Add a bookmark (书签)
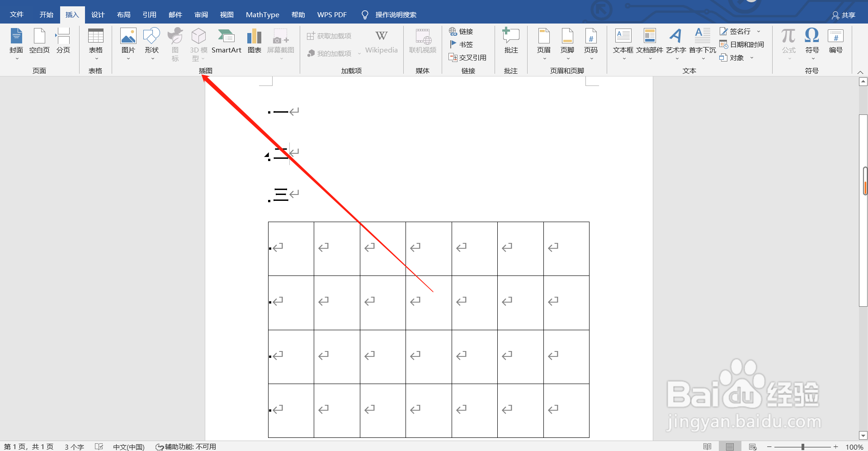 tap(461, 44)
